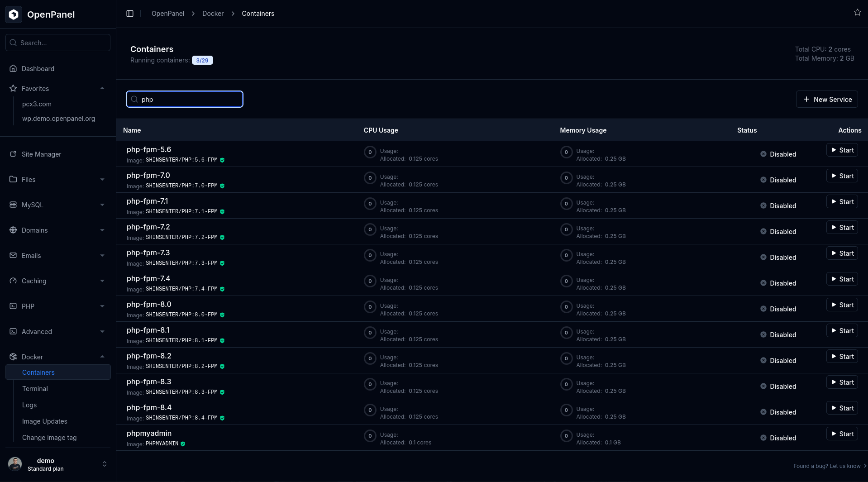Start the php-fpm-8.3 container

point(842,382)
